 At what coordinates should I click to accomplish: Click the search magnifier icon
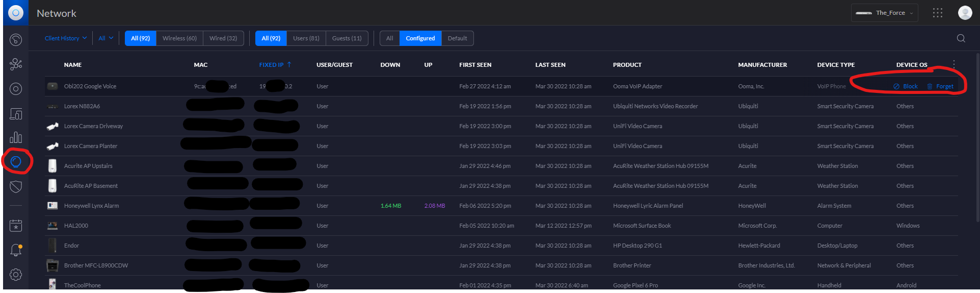coord(961,38)
